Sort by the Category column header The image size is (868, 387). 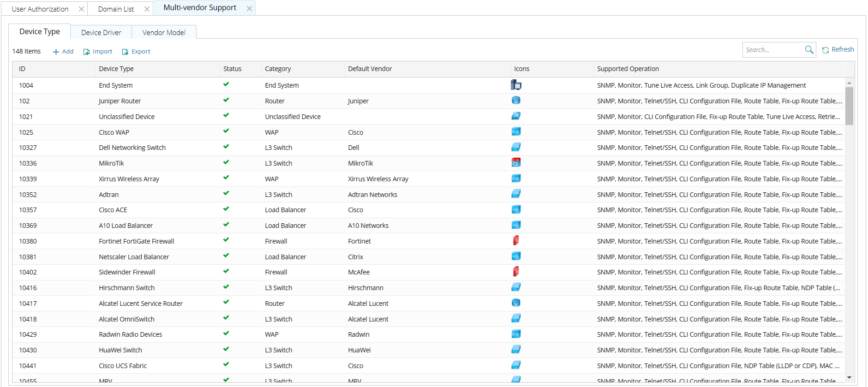tap(278, 69)
